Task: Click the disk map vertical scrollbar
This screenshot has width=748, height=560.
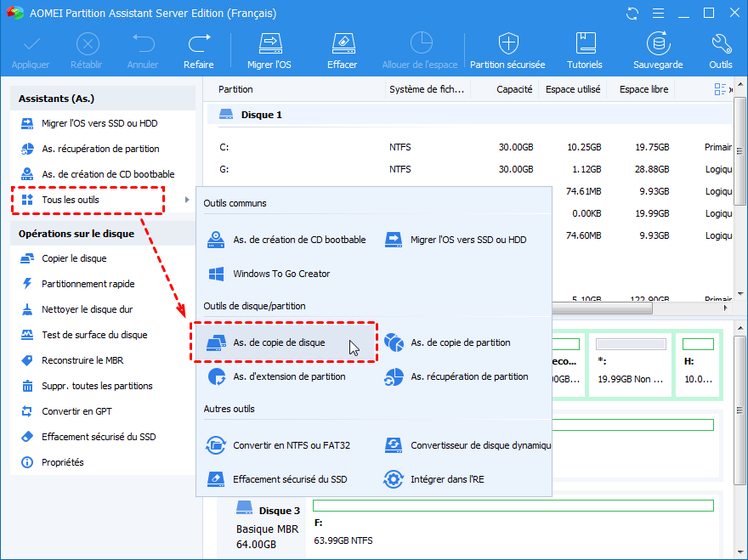Action: point(739,410)
